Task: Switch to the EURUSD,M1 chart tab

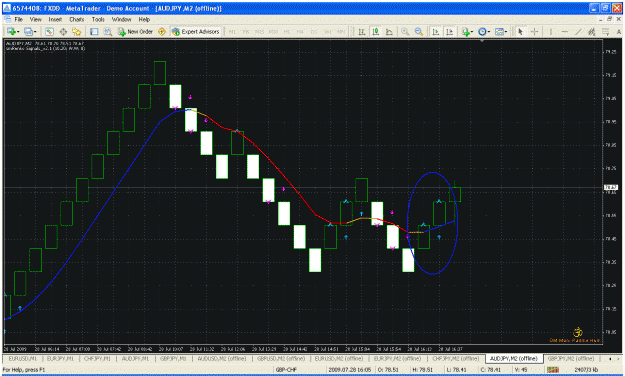Action: 22,358
